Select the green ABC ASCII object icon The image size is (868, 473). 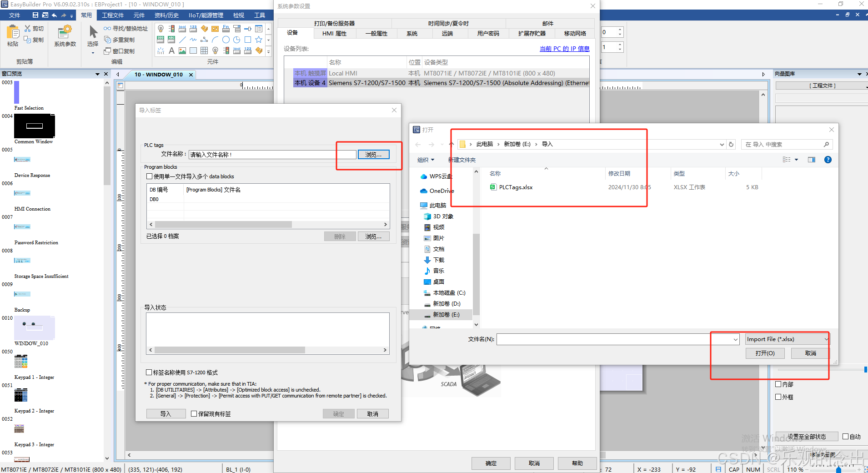pyautogui.click(x=171, y=40)
